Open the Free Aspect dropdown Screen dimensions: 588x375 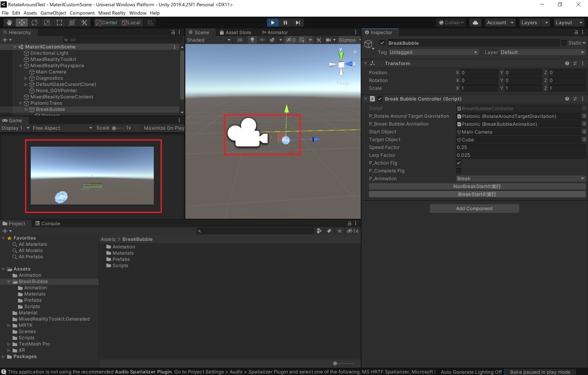coord(62,128)
